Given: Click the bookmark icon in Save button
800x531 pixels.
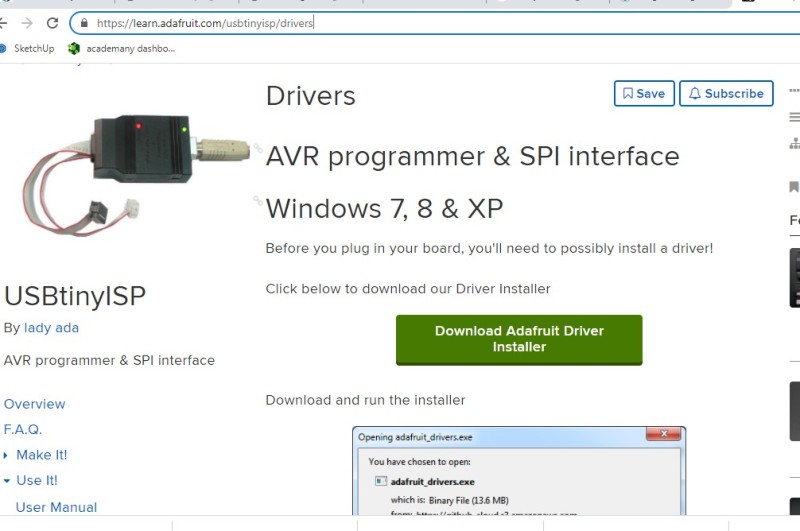Looking at the screenshot, I should 628,93.
